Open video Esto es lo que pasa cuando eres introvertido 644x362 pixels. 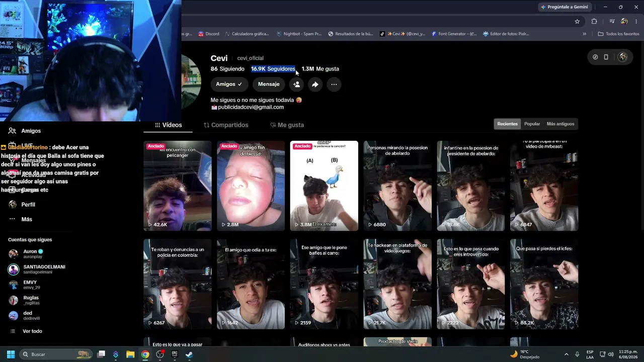(471, 284)
